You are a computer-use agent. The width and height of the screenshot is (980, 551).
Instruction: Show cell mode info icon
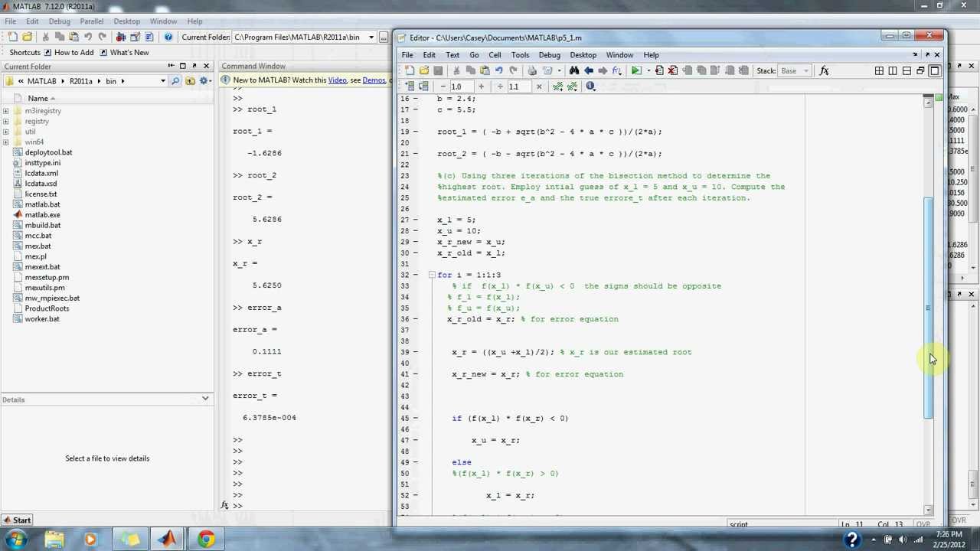[x=590, y=86]
